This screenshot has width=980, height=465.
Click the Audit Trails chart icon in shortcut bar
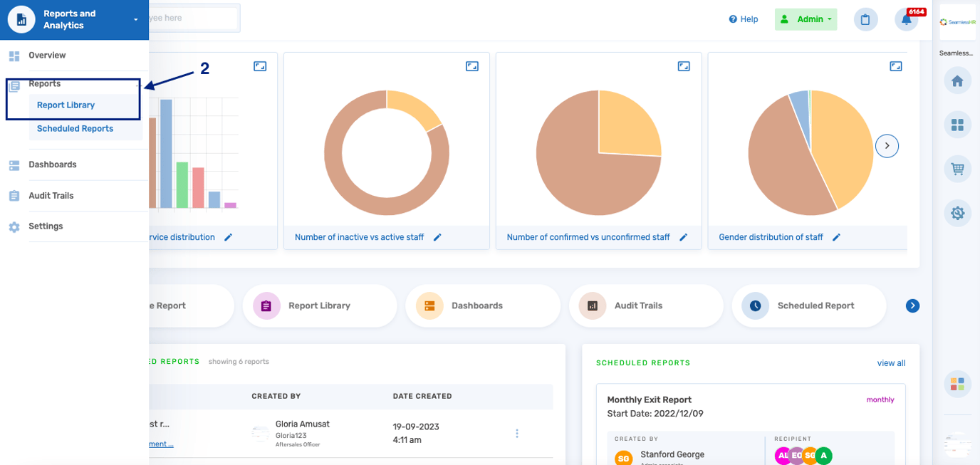(592, 305)
